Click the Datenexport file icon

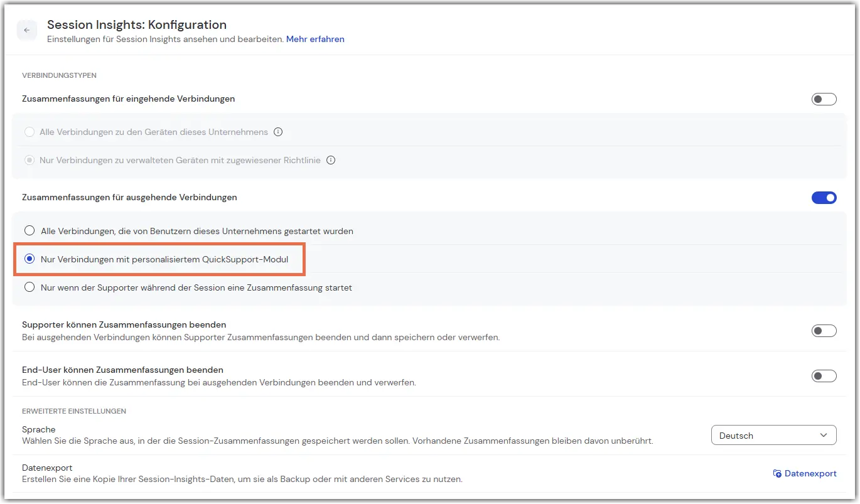pyautogui.click(x=777, y=474)
